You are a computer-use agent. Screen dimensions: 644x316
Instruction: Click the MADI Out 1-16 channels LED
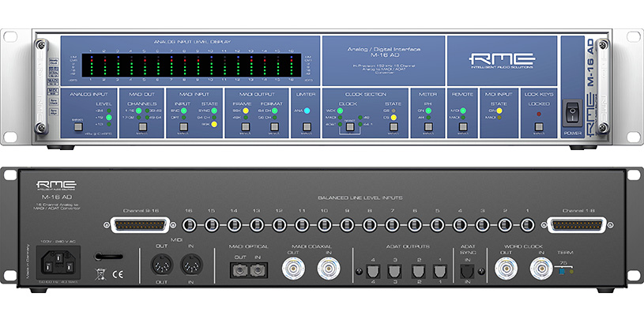(x=139, y=111)
